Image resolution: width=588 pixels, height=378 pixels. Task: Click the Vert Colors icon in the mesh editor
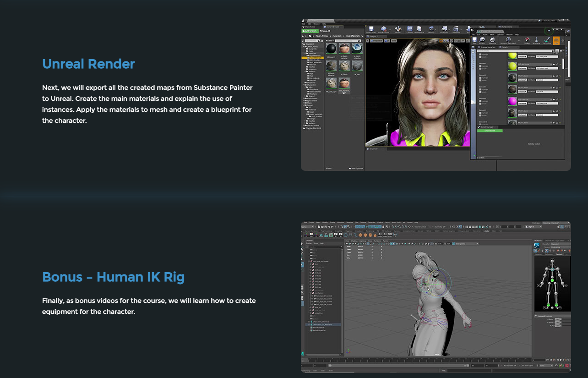[x=546, y=40]
